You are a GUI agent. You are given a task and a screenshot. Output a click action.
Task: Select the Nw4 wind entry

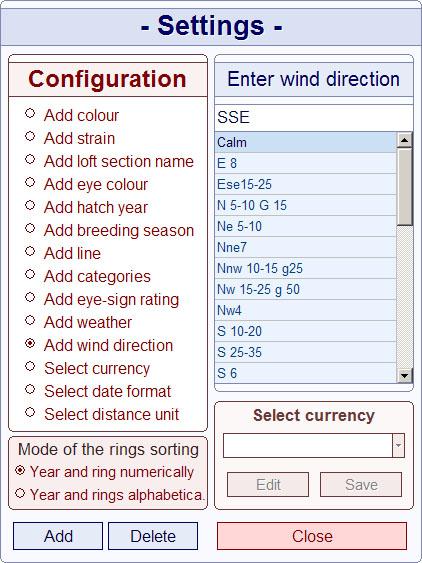pos(306,310)
